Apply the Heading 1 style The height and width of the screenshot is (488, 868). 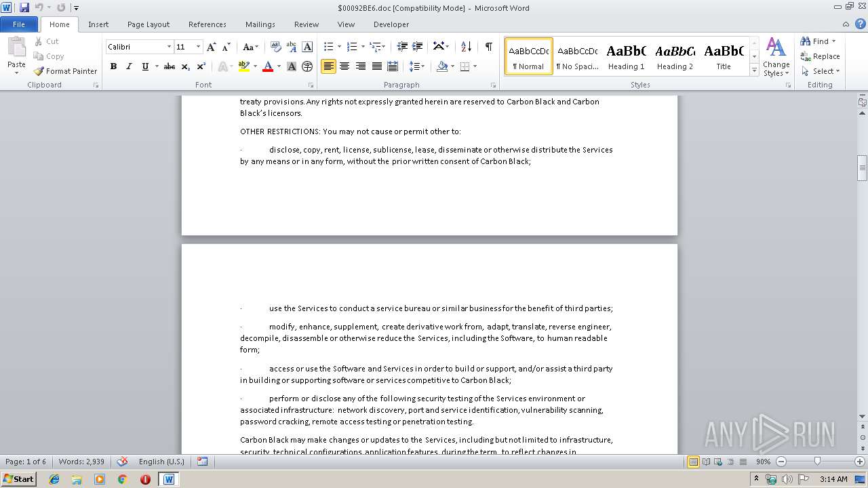627,56
